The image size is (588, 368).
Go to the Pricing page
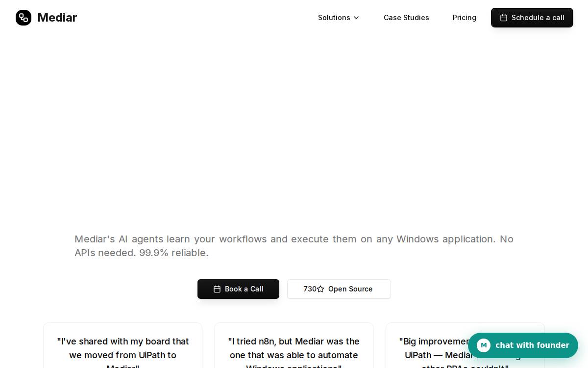click(465, 18)
